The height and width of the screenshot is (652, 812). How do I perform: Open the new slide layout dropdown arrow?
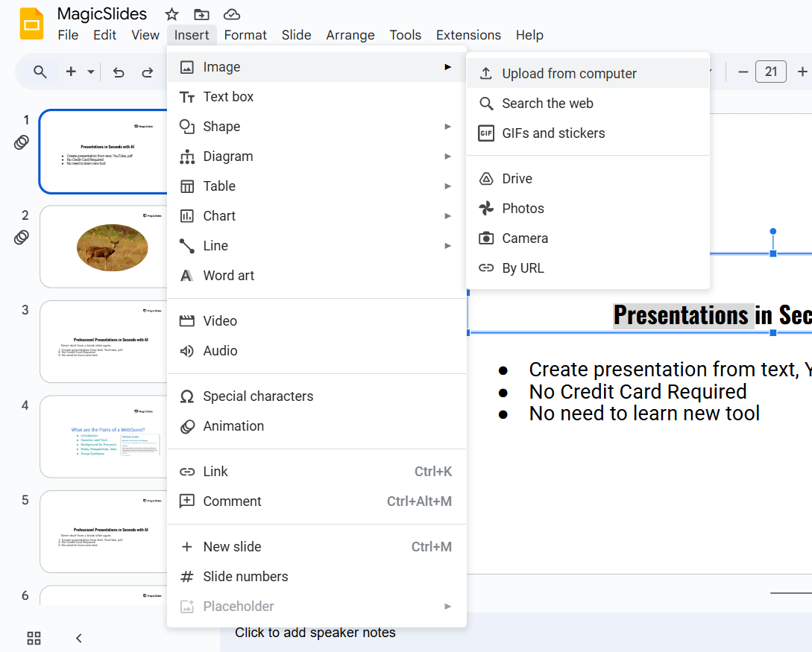pos(91,72)
